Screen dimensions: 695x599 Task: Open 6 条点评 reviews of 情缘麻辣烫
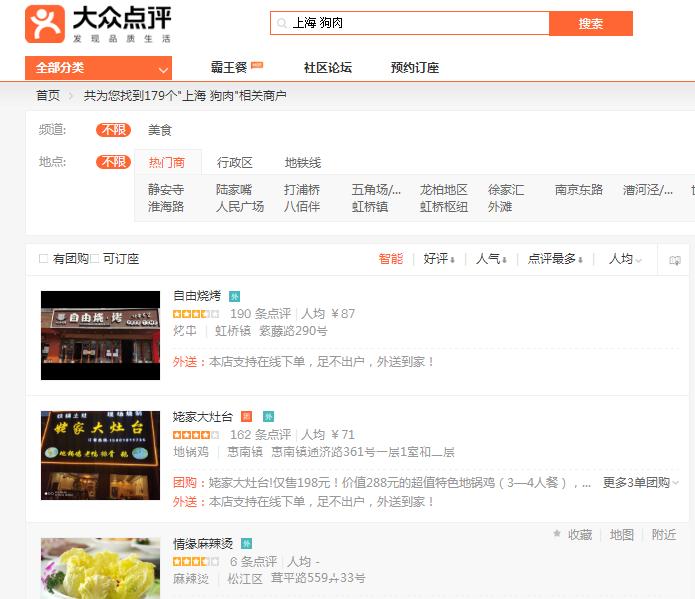(254, 561)
